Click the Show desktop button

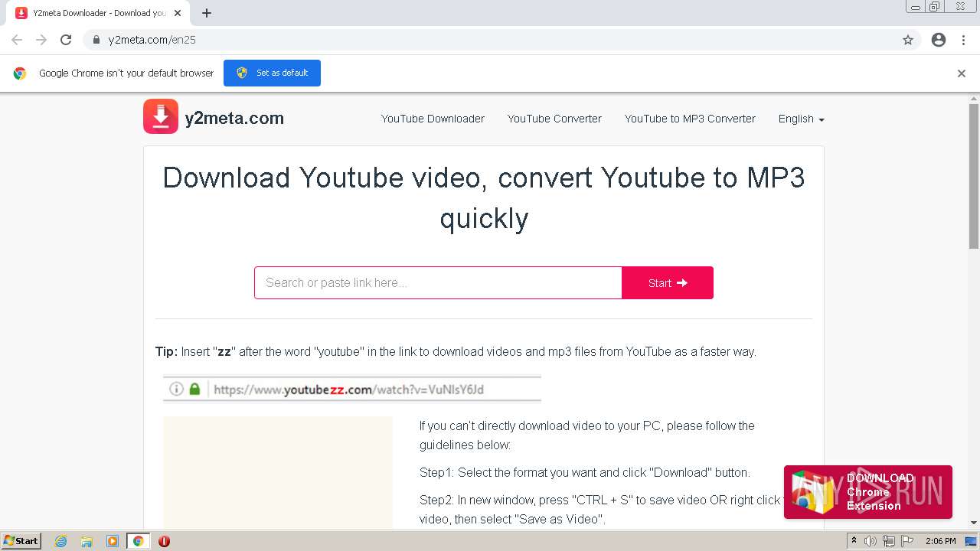[971, 541]
